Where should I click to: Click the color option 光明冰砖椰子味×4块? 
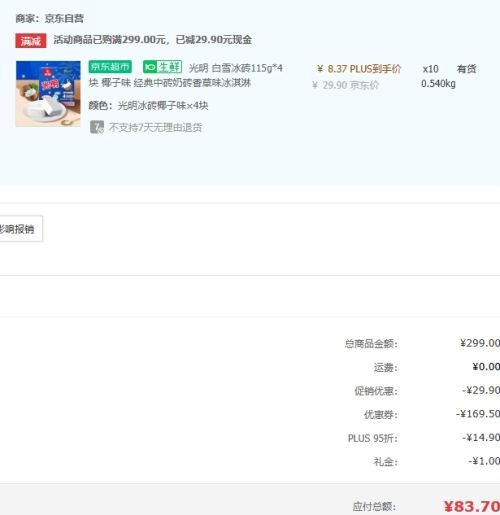pos(163,106)
